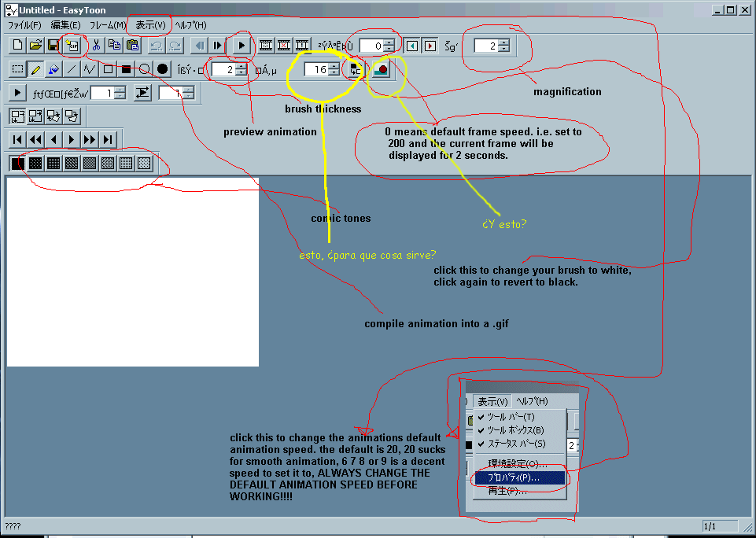Decrease frame delay with the down arrow
Viewport: 756px width, 538px height.
(x=389, y=50)
